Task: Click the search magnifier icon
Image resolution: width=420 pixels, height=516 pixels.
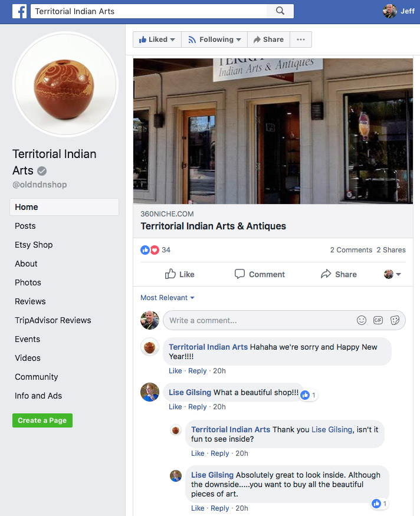Action: coord(280,11)
